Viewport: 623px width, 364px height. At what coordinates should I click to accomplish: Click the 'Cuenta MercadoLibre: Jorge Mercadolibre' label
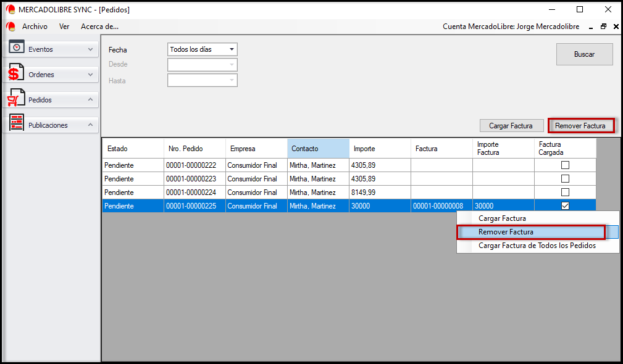tap(511, 27)
